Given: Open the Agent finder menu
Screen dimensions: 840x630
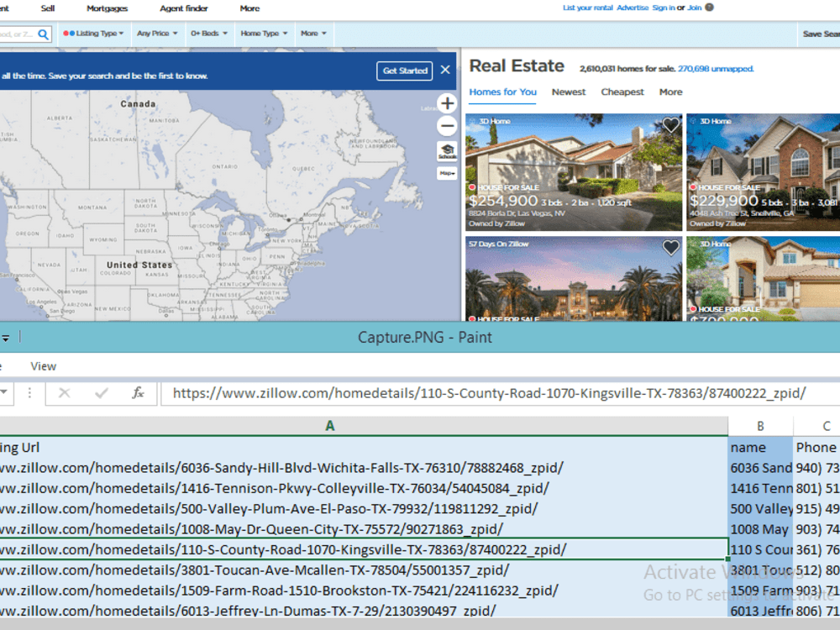Looking at the screenshot, I should 184,8.
